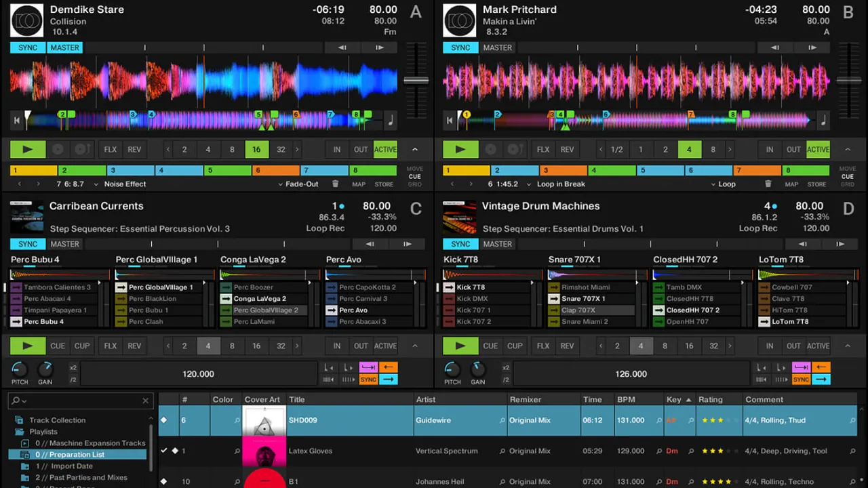
Task: Collapse Deck D advanced panel chevron
Action: (848, 346)
